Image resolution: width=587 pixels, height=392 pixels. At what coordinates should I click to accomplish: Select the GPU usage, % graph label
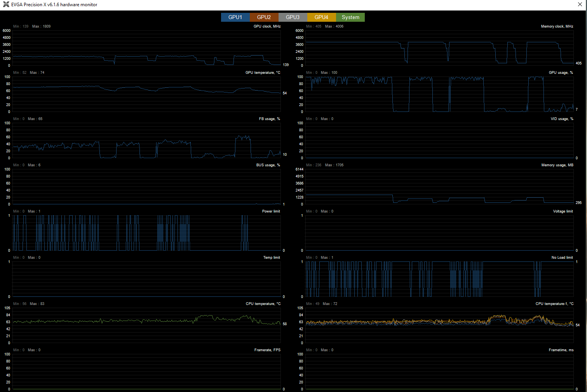pos(561,73)
